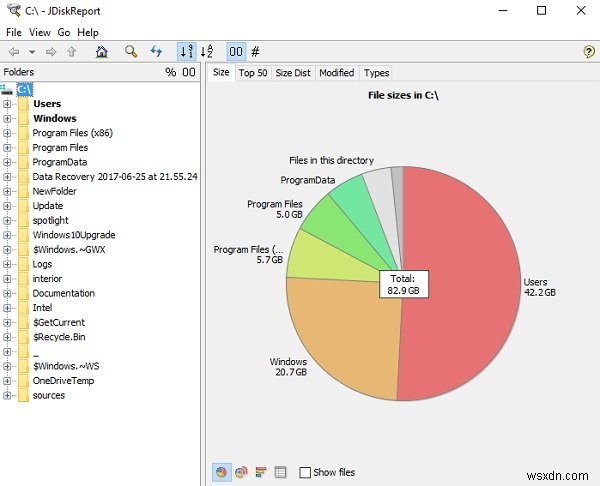Select the Windows10Upgrade folder in tree
The image size is (600, 486).
pos(74,235)
